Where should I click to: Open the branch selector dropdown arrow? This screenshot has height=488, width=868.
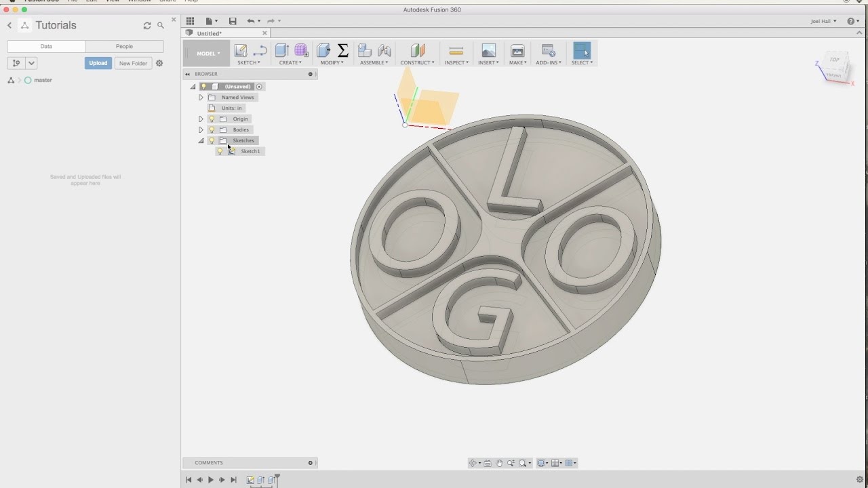(31, 63)
